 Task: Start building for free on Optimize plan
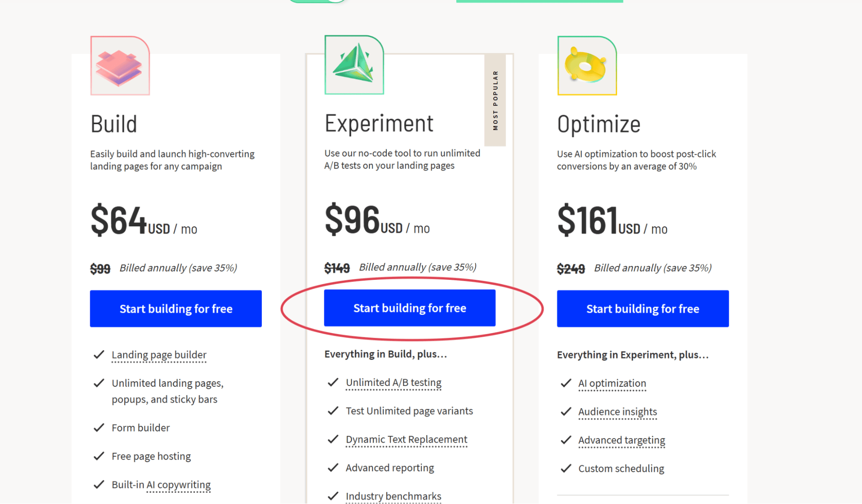click(643, 309)
